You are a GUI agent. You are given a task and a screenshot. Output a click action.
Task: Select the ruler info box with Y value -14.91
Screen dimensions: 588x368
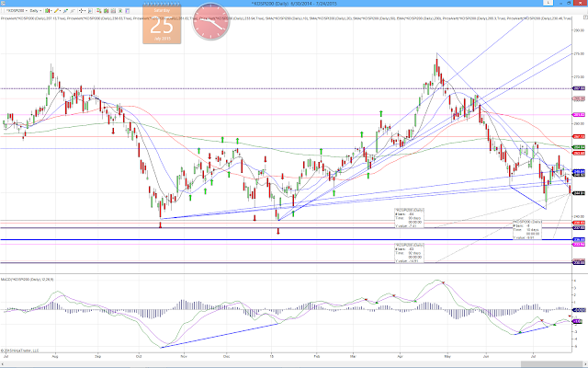409,253
